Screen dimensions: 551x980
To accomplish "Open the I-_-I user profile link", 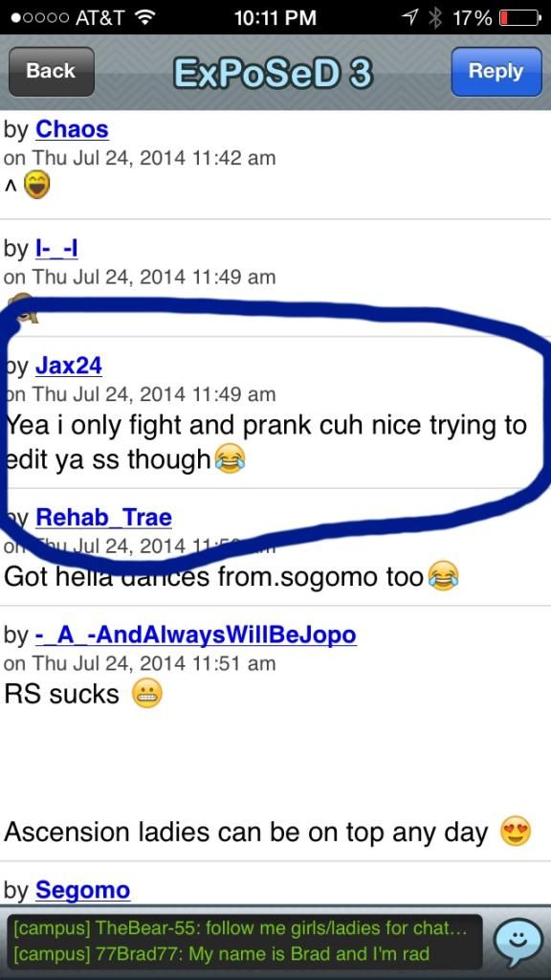I will [56, 249].
